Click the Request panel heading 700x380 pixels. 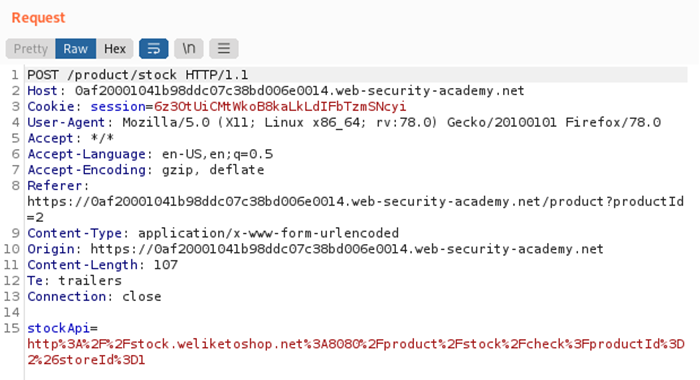[38, 18]
